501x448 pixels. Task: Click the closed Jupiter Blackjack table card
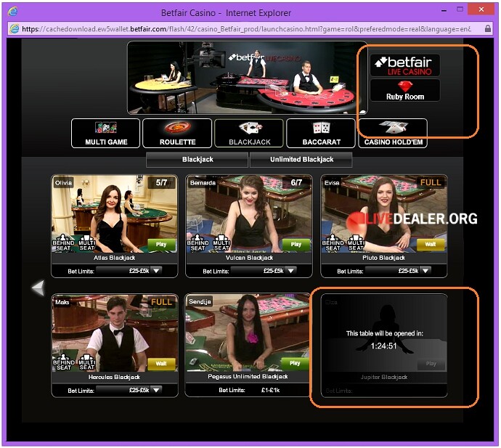click(x=384, y=346)
